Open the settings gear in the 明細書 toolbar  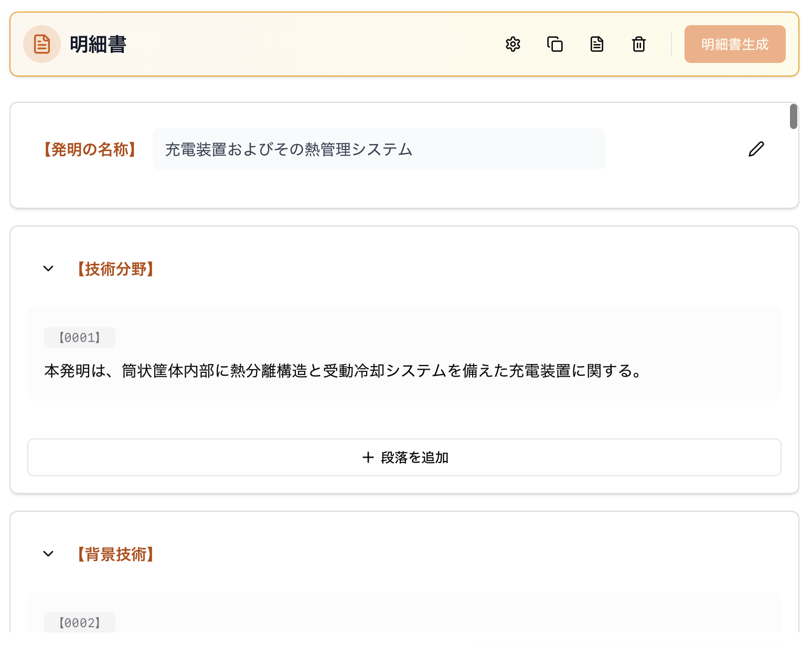tap(513, 44)
